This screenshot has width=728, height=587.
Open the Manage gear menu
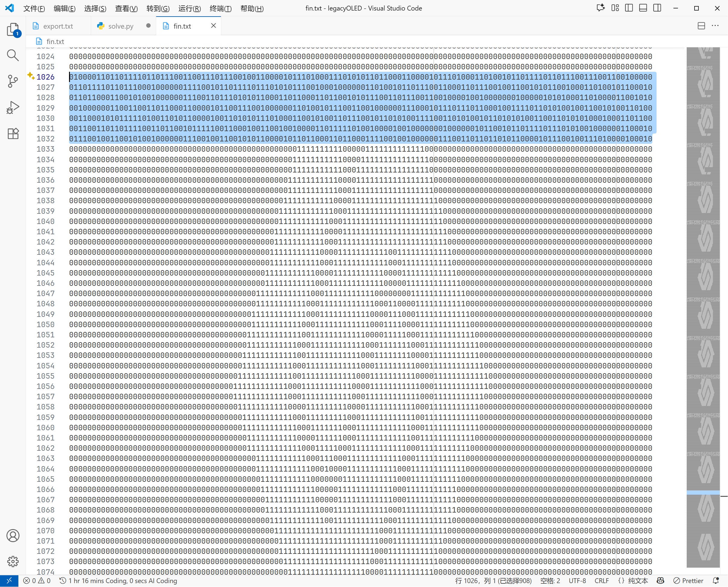click(x=13, y=561)
